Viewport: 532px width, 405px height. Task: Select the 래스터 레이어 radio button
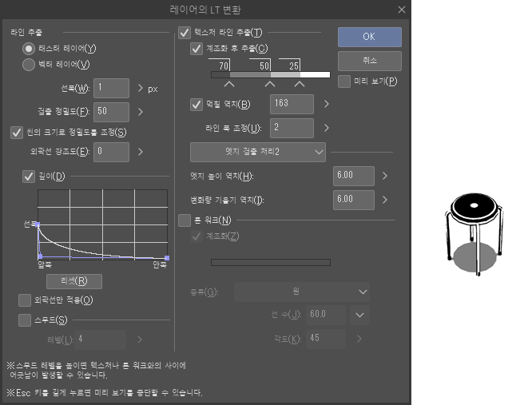(29, 49)
